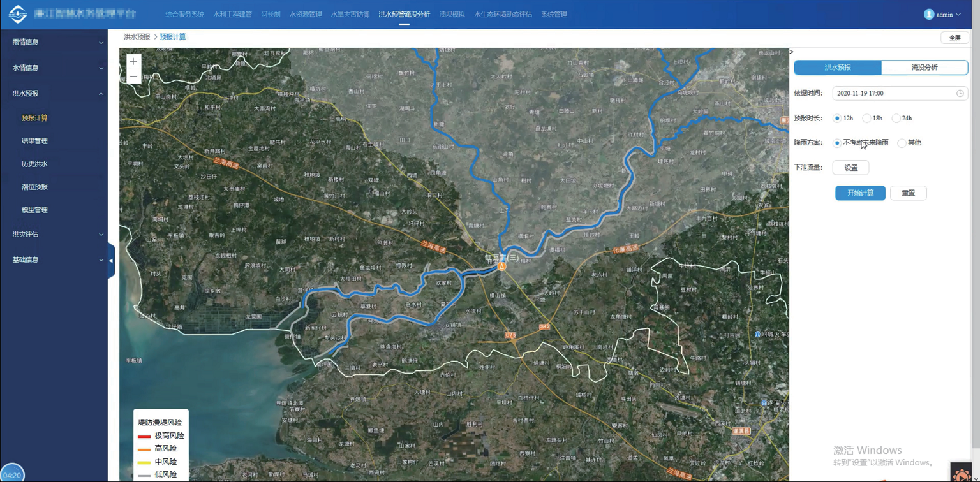Click the yellow 中风险 legend swatch
This screenshot has width=980, height=482.
coord(144,462)
